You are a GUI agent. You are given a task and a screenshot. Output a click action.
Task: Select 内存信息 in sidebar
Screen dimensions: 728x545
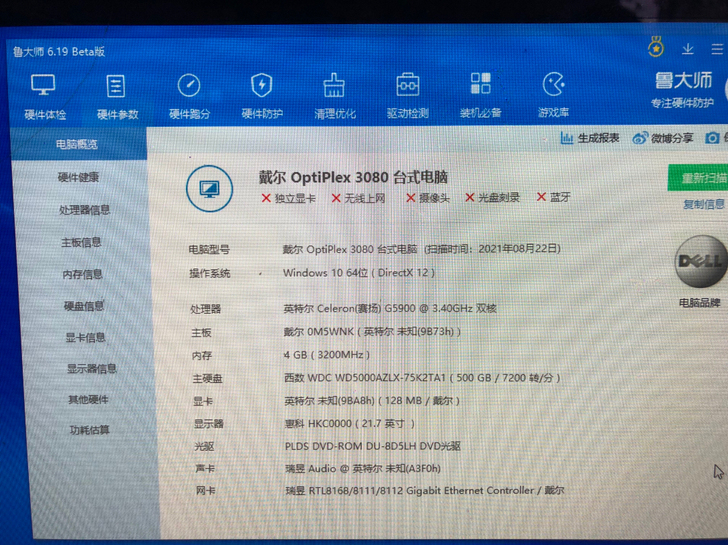[83, 274]
